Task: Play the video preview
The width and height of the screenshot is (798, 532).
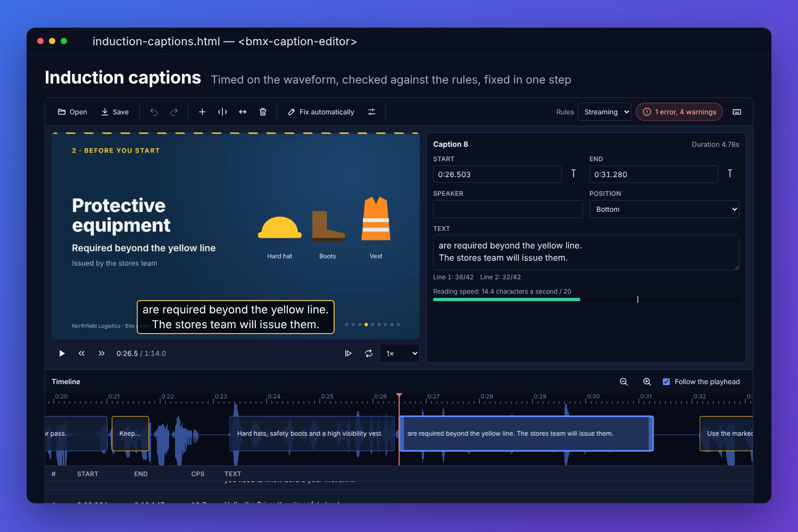Action: click(62, 353)
